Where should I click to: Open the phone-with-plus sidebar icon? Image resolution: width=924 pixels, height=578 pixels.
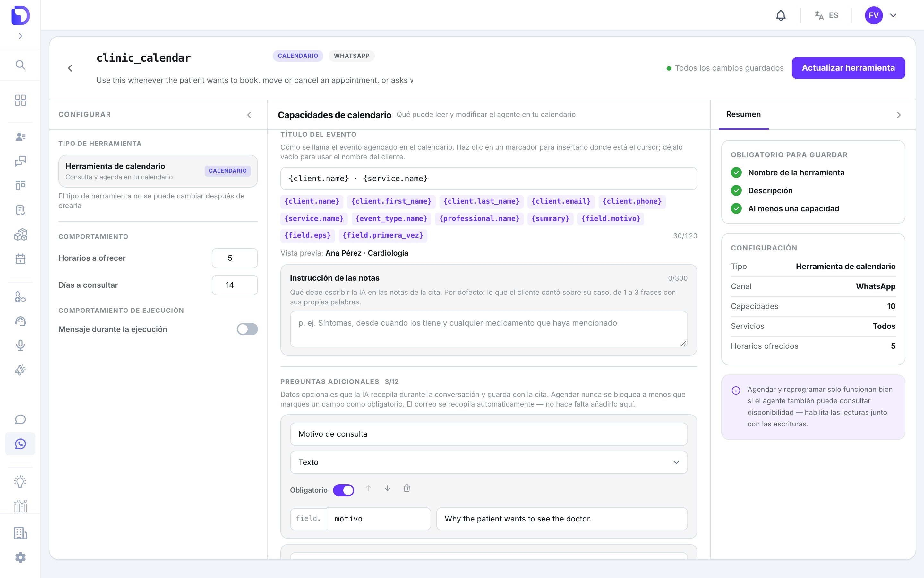21,297
